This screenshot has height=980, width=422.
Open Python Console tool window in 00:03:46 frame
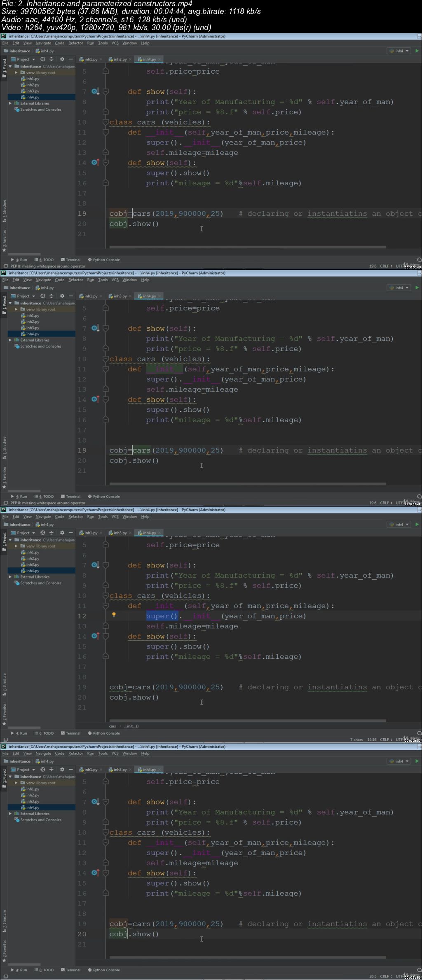[x=103, y=970]
